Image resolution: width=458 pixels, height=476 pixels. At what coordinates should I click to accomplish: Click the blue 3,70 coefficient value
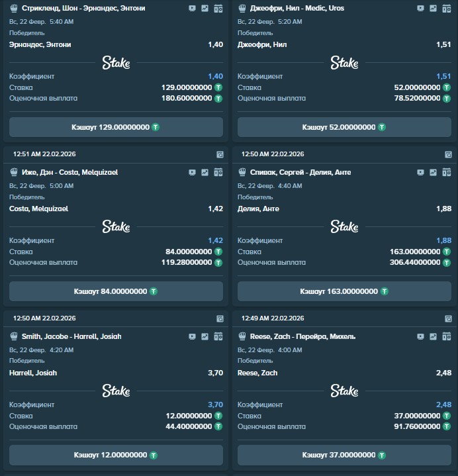click(216, 405)
